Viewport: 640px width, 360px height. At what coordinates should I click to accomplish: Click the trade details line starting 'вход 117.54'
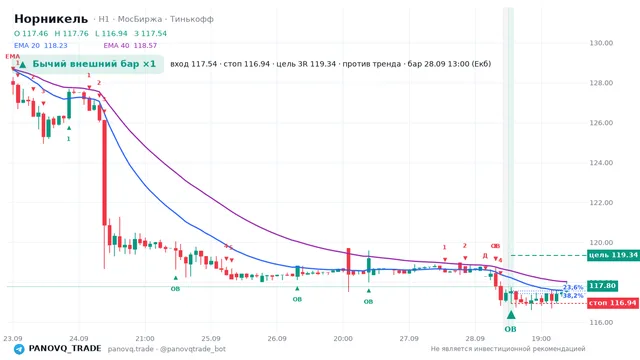click(x=331, y=64)
